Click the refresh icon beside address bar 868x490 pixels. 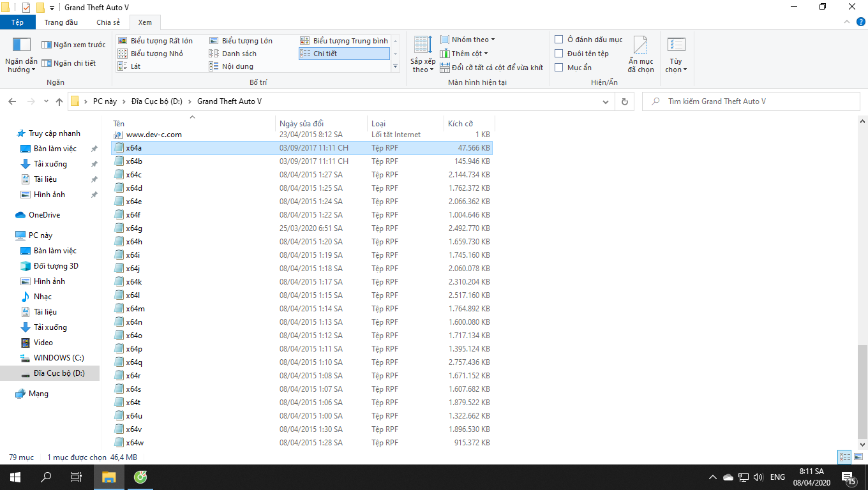[x=624, y=101]
